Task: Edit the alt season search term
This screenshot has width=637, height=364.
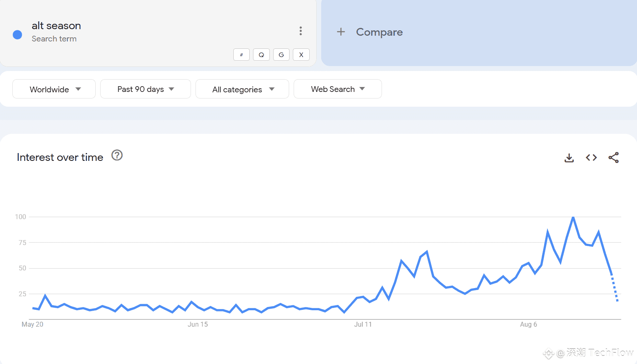Action: tap(56, 25)
